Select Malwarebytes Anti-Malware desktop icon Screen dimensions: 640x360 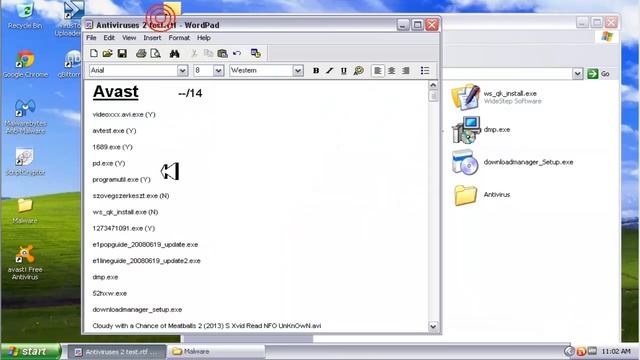tap(25, 118)
